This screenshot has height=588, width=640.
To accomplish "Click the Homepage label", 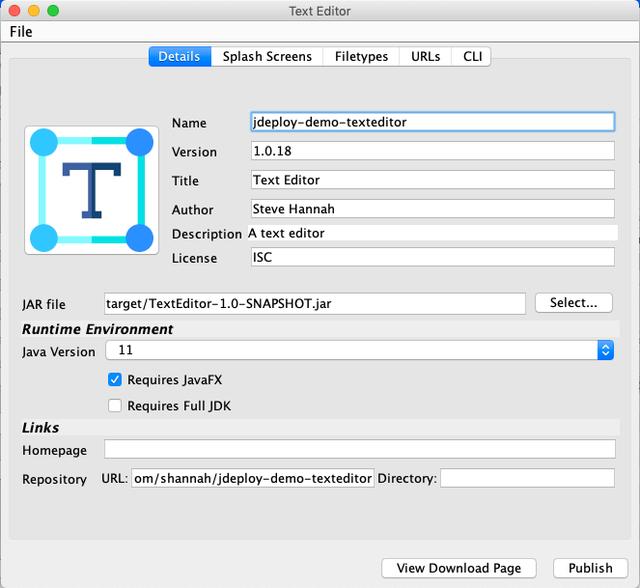I will point(54,450).
